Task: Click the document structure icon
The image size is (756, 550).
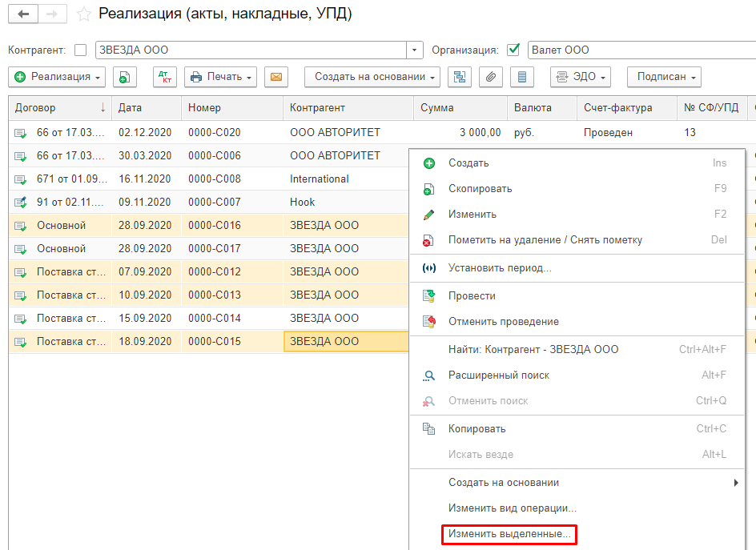Action: (460, 77)
